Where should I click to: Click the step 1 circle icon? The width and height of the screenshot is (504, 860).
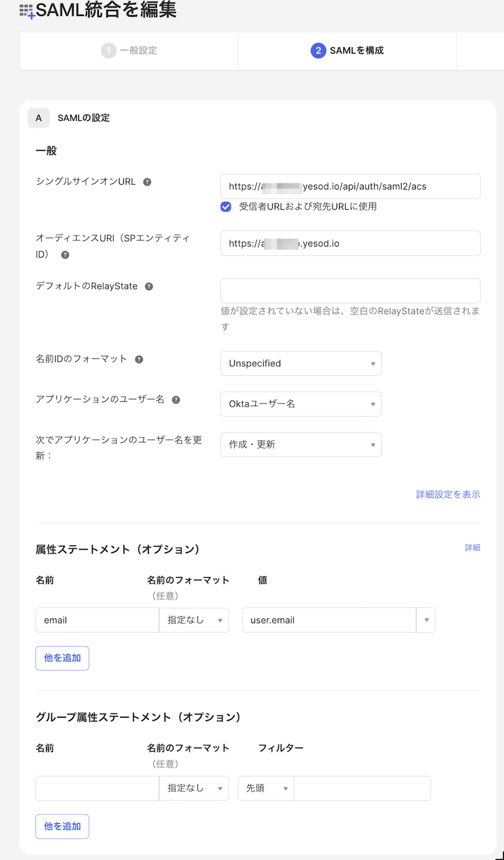[109, 50]
